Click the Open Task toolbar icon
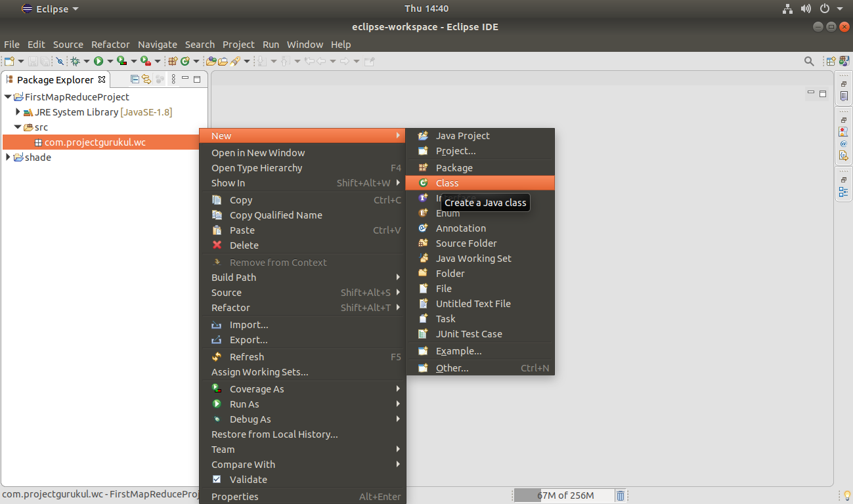The image size is (853, 504). pyautogui.click(x=223, y=61)
